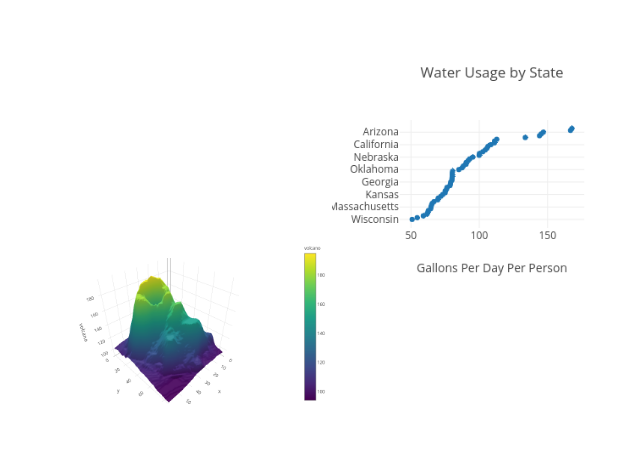Click the Oklahoma axis label
The height and width of the screenshot is (454, 639).
coord(374,170)
